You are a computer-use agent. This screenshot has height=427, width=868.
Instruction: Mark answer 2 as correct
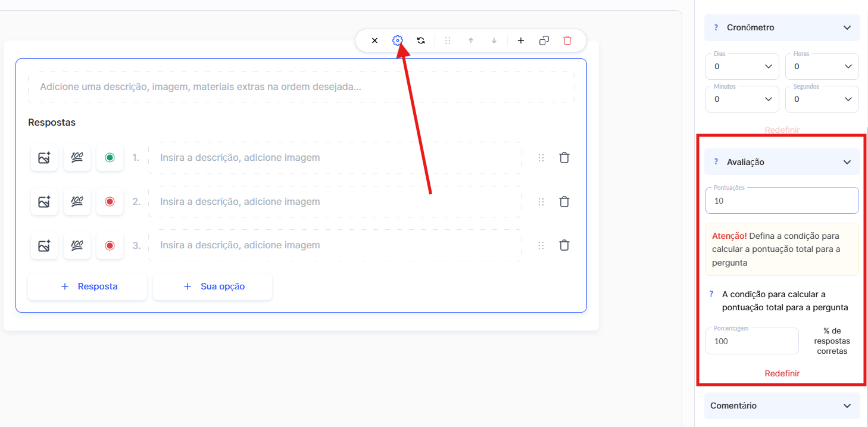click(x=110, y=202)
